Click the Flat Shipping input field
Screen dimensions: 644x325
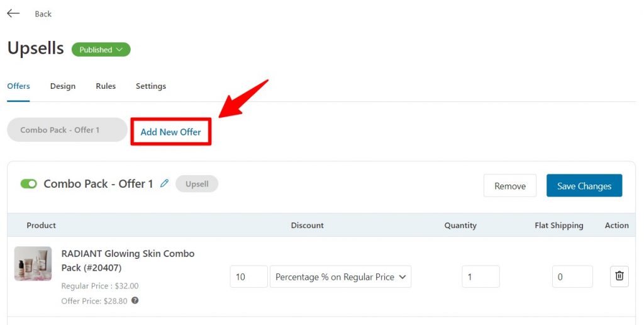(572, 277)
